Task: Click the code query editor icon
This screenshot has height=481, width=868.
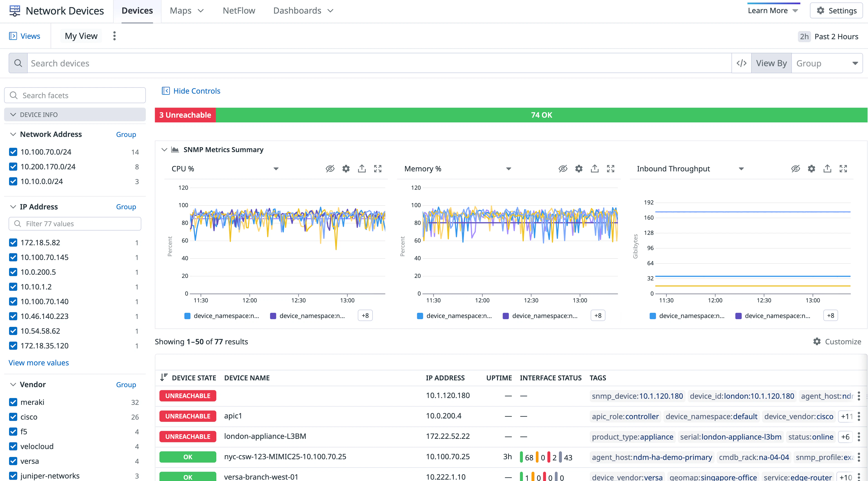Action: click(x=741, y=63)
